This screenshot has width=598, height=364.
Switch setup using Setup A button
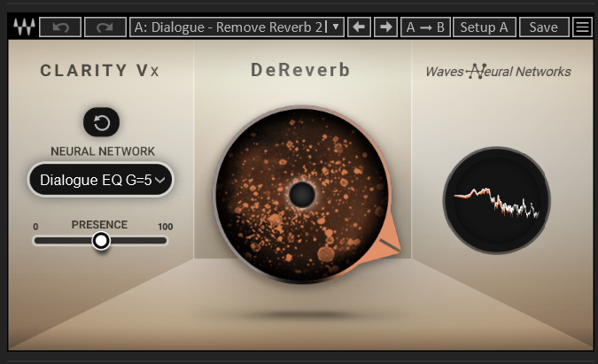coord(485,27)
